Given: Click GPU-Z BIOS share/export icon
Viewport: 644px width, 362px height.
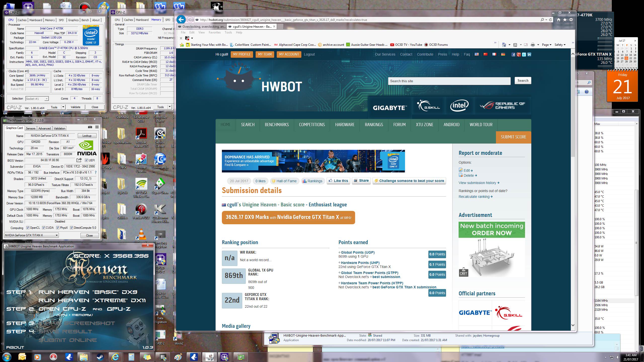Looking at the screenshot, I should [x=79, y=160].
